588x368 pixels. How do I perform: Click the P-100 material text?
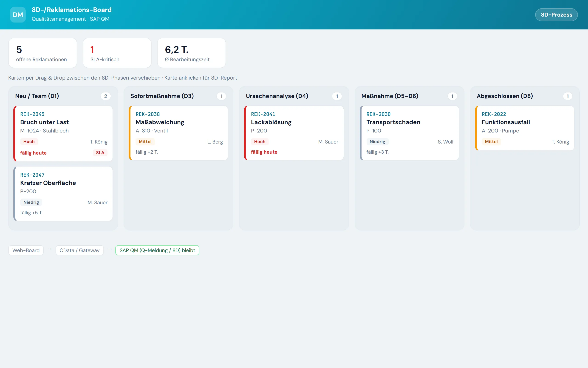pos(374,131)
